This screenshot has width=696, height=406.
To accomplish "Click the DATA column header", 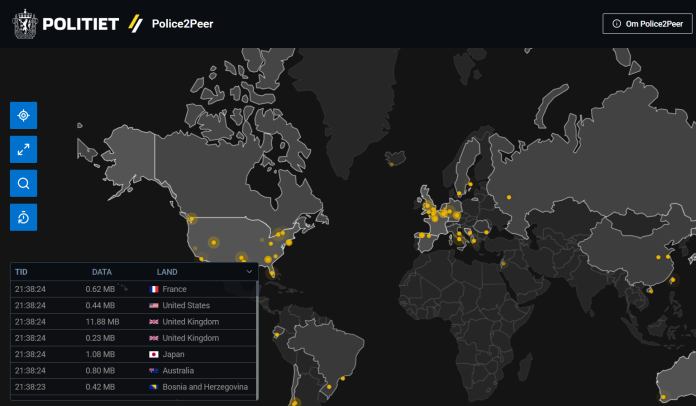I will [x=101, y=271].
